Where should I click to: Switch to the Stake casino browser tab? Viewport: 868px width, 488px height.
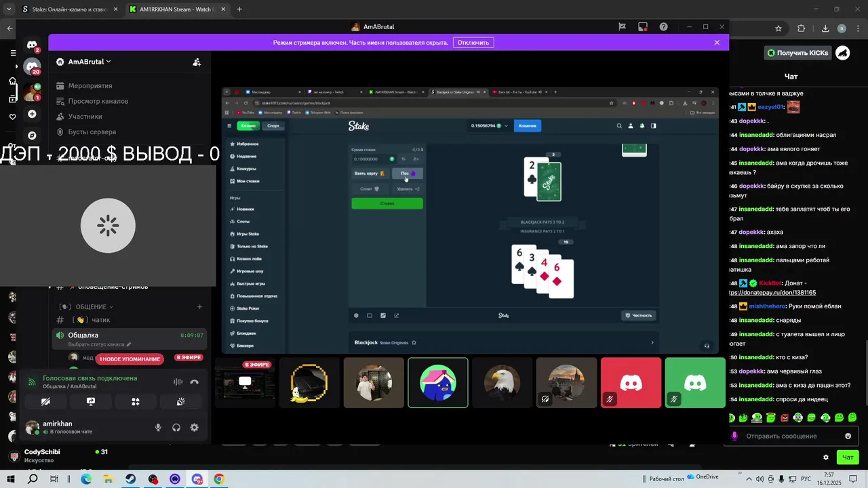click(68, 9)
